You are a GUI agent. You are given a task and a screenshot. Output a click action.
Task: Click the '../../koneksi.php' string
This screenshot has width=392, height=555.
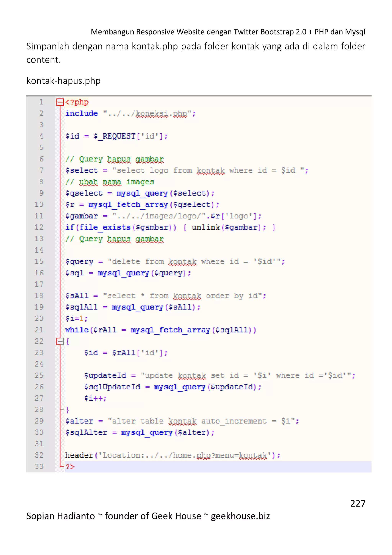coord(147,114)
